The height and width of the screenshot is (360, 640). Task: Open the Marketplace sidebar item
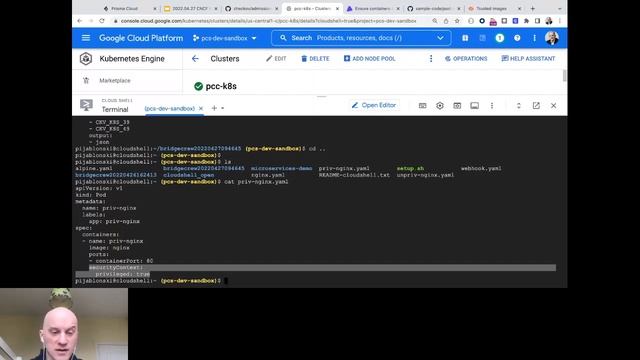115,80
